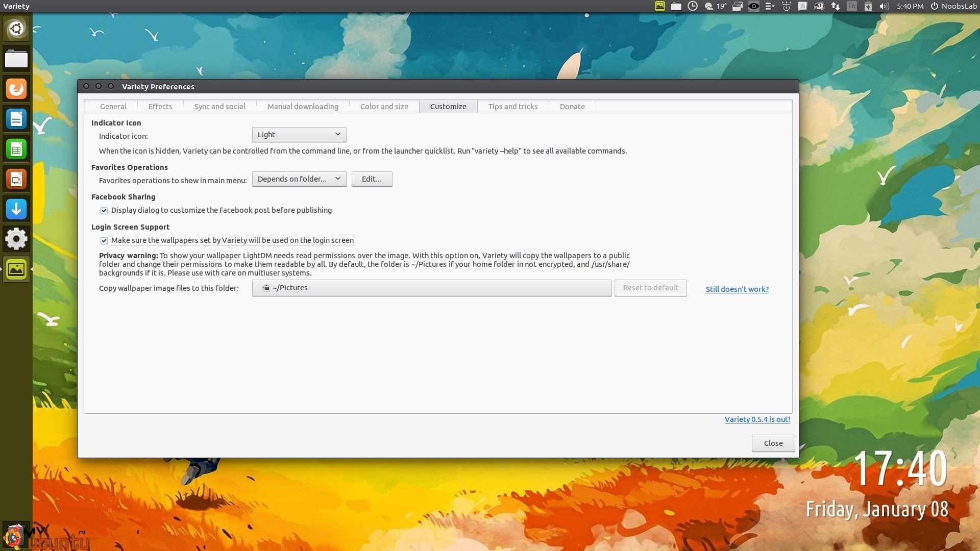
Task: Open Favorites operations 'Depends on folder' dropdown
Action: coord(299,179)
